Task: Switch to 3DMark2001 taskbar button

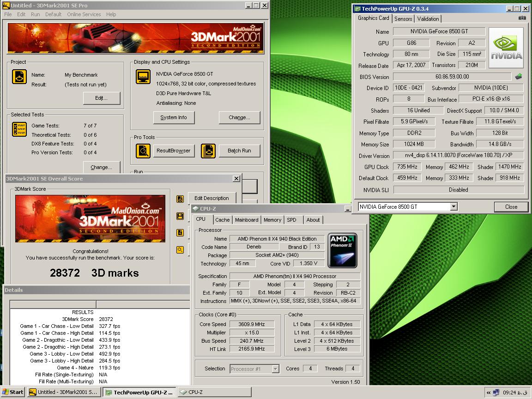Action: click(64, 392)
